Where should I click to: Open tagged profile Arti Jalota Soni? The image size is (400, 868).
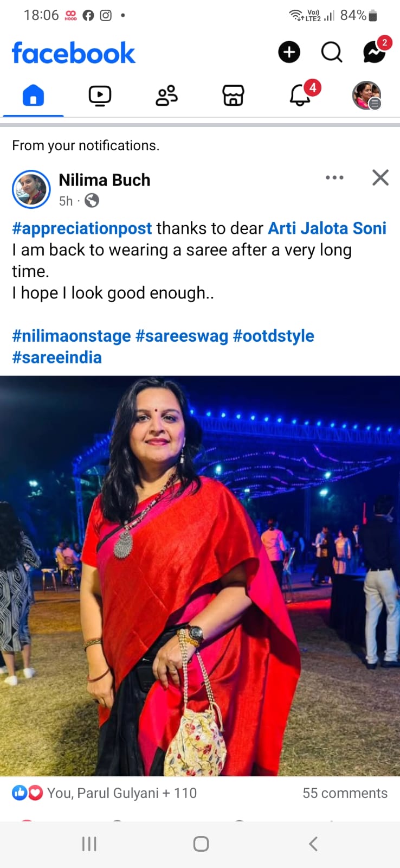coord(327,228)
